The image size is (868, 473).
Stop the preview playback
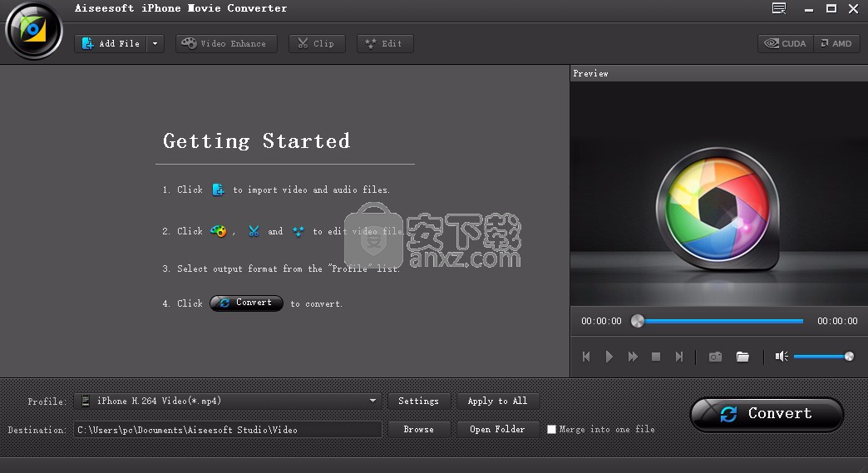(656, 357)
